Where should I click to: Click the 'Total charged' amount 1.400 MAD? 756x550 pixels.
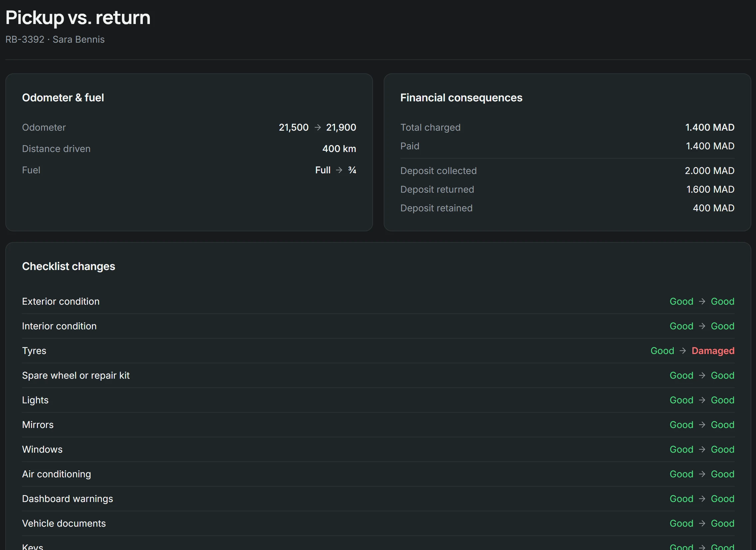click(x=710, y=127)
